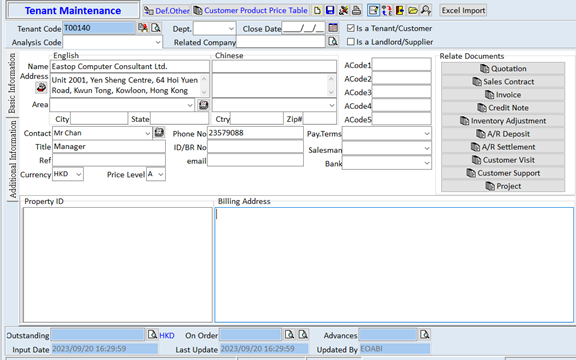Click the Outstanding lookup icon
This screenshot has height=360, width=576.
click(x=152, y=335)
